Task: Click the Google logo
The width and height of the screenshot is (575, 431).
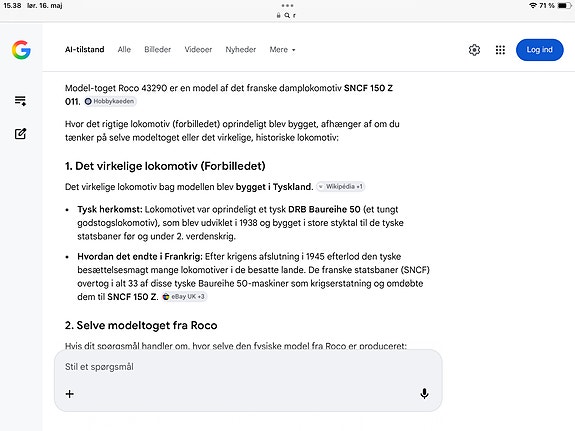Action: pos(21,50)
